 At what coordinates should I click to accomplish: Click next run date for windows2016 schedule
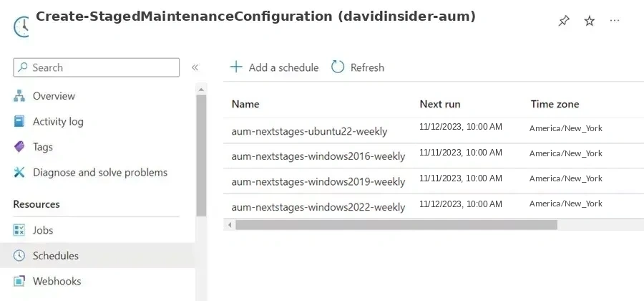tap(460, 153)
